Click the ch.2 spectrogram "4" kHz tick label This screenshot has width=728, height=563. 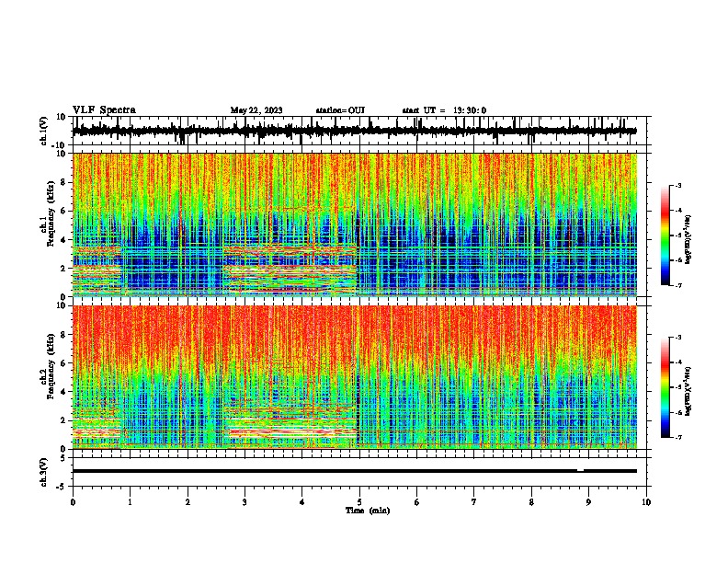tap(63, 392)
